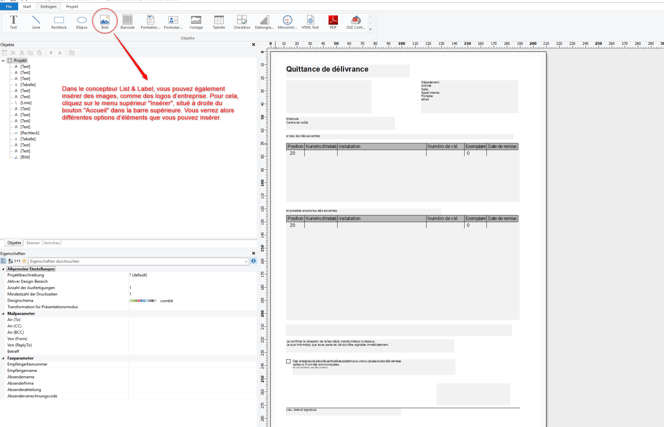The image size is (664, 427).
Task: Toggle the favorites star in Eigenschaften
Action: (x=24, y=261)
